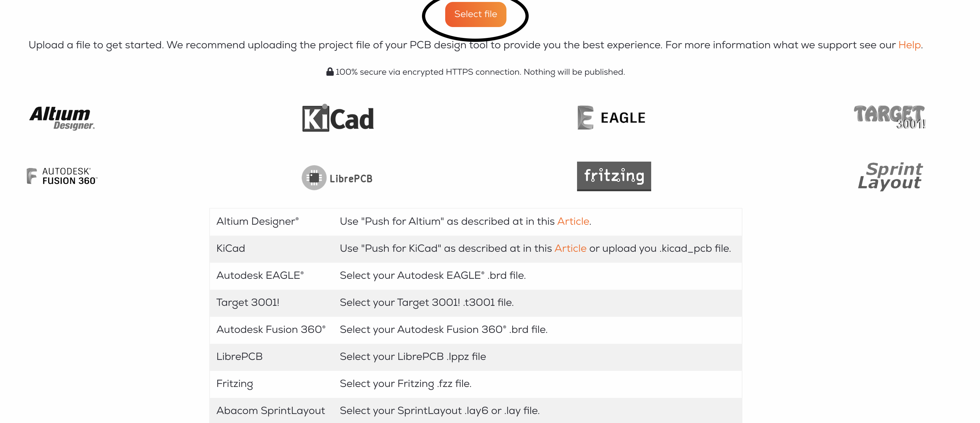
Task: Click the KiCad table row
Action: (475, 249)
